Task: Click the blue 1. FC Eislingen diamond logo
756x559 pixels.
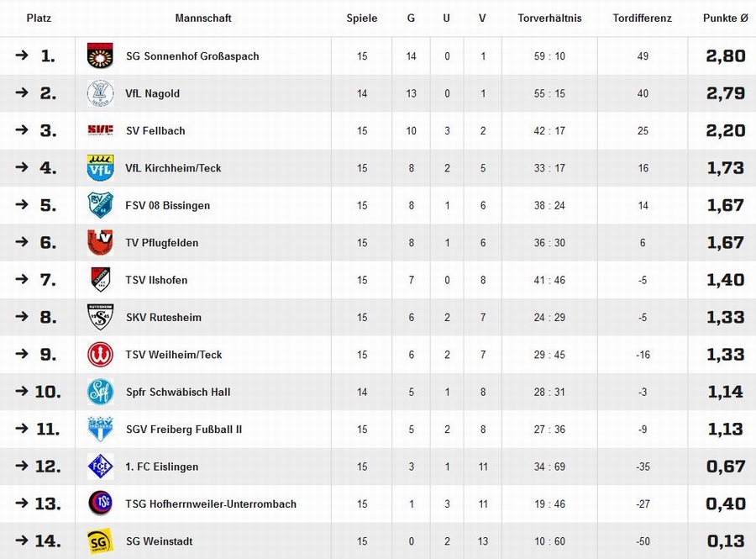Action: (x=100, y=467)
